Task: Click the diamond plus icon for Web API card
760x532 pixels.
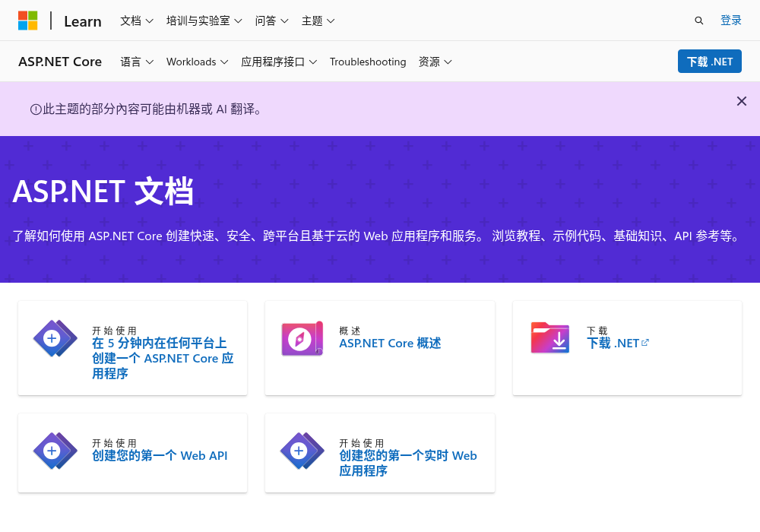Action: 55,451
